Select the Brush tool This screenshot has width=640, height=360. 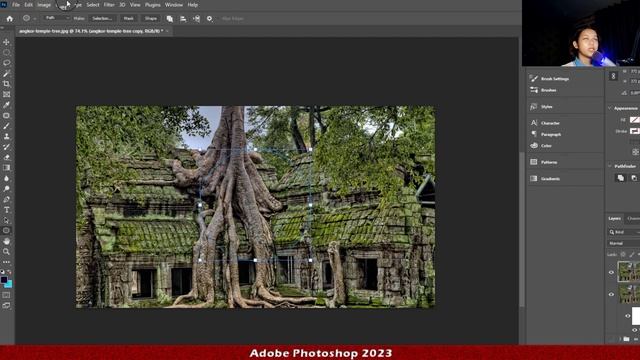coord(6,126)
